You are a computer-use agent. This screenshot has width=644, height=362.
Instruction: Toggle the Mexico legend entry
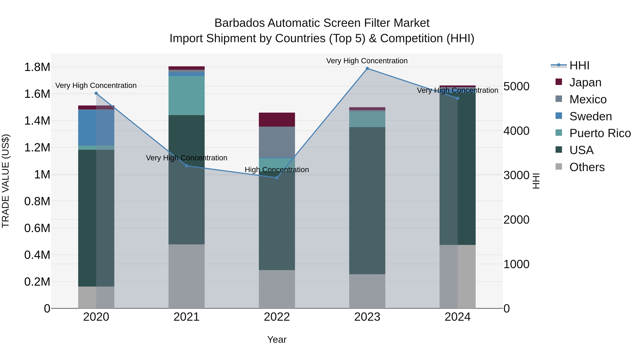point(581,99)
